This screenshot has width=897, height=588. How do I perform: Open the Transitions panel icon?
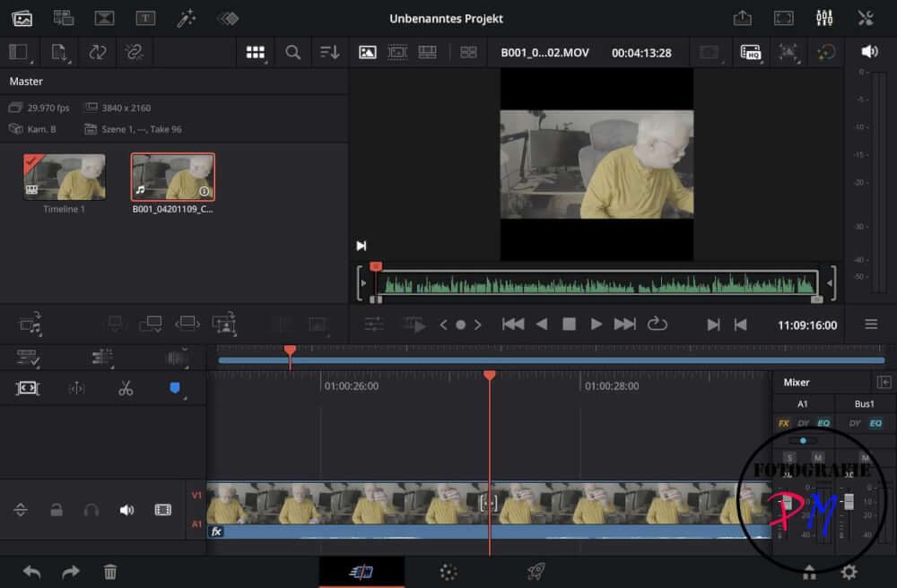click(104, 18)
